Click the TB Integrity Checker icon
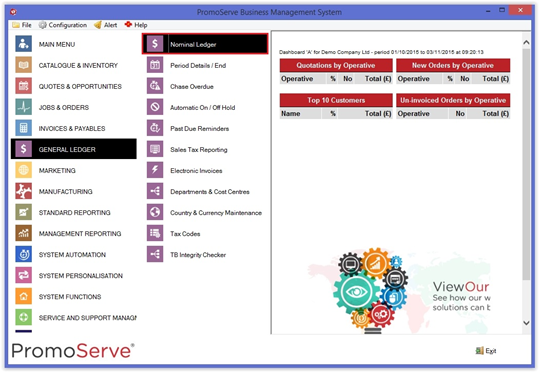 (155, 254)
